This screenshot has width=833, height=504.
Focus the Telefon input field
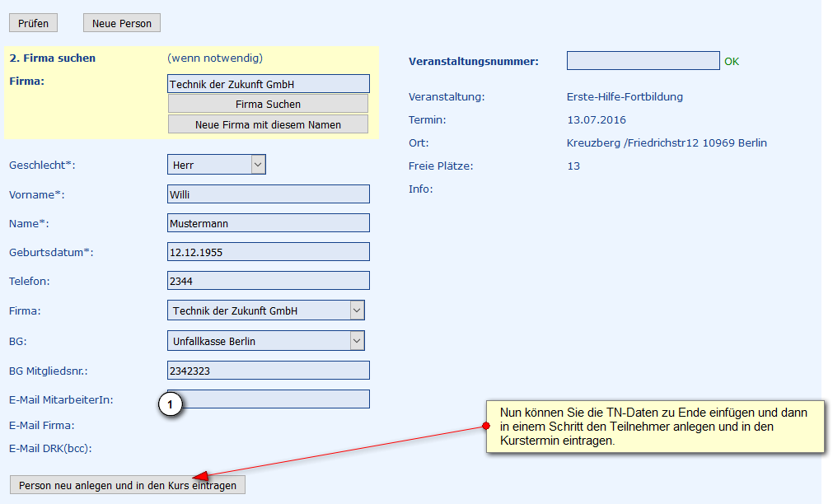[x=268, y=281]
